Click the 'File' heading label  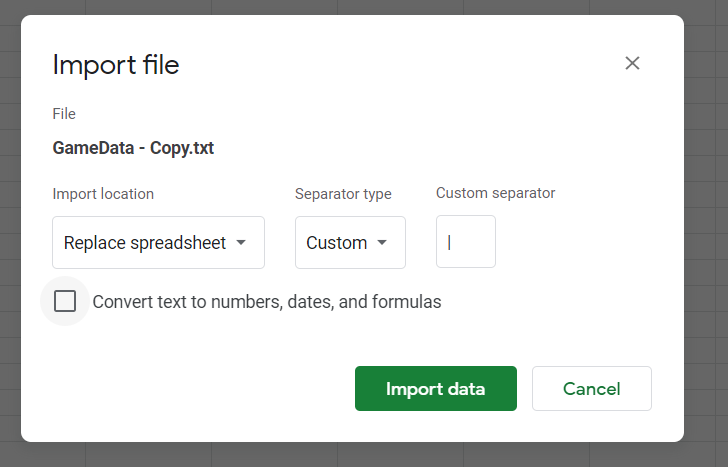[64, 114]
